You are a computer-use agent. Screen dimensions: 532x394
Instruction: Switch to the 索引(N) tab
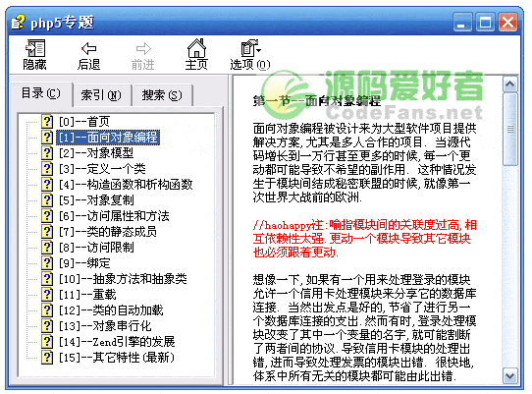point(101,95)
